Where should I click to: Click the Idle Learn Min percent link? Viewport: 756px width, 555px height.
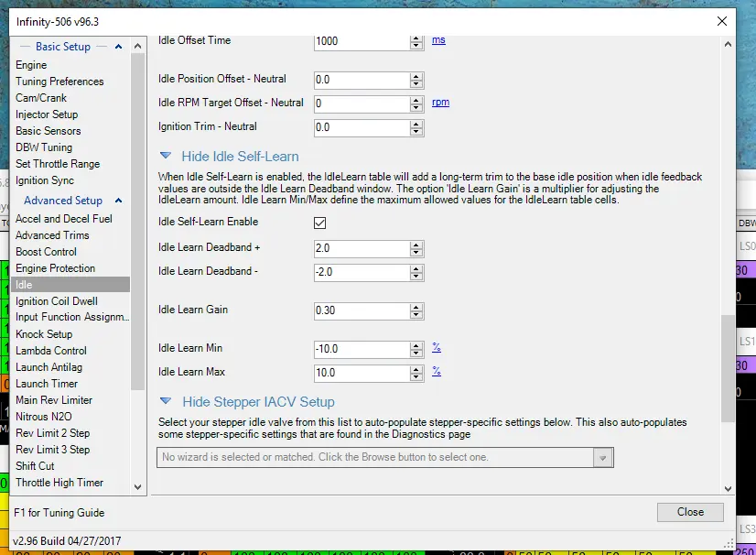click(437, 347)
